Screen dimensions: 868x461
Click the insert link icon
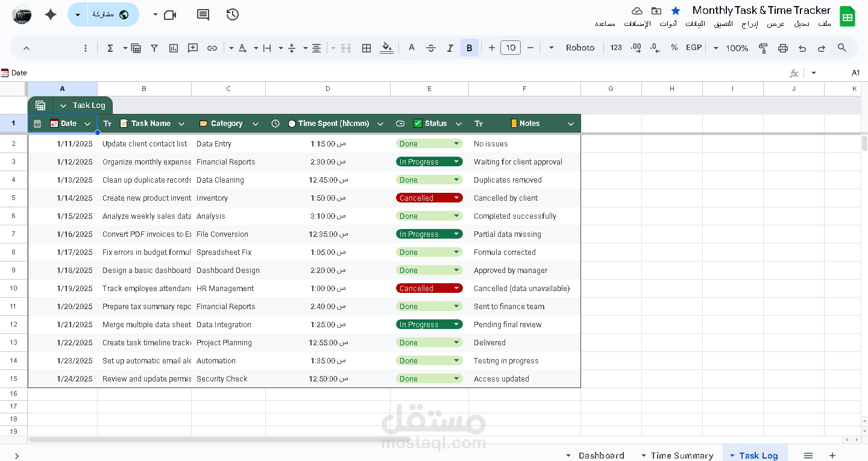coord(212,48)
